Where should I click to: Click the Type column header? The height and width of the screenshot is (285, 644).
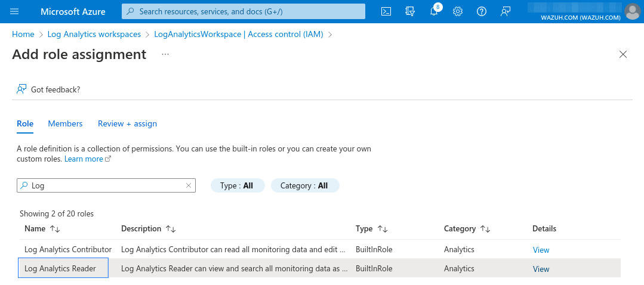(364, 229)
